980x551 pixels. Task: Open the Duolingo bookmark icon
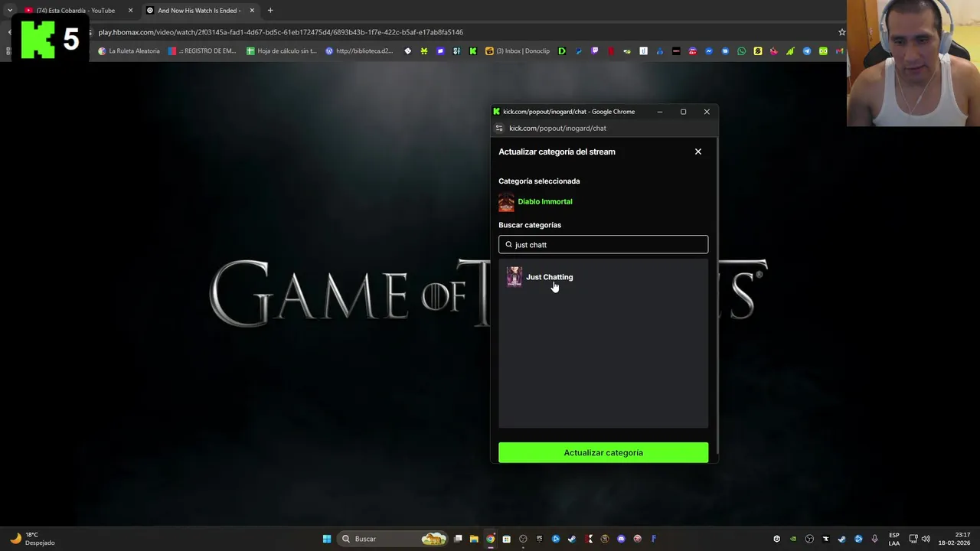point(823,51)
